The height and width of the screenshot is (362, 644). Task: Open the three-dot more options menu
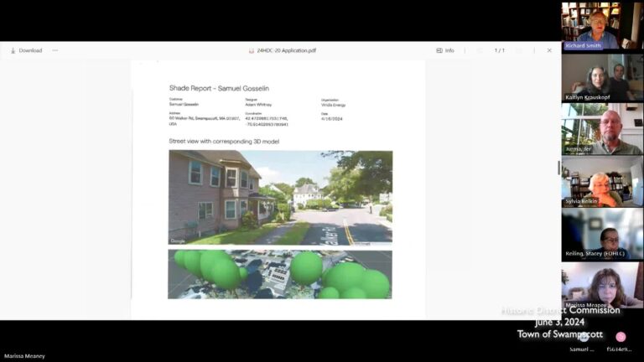pos(55,50)
